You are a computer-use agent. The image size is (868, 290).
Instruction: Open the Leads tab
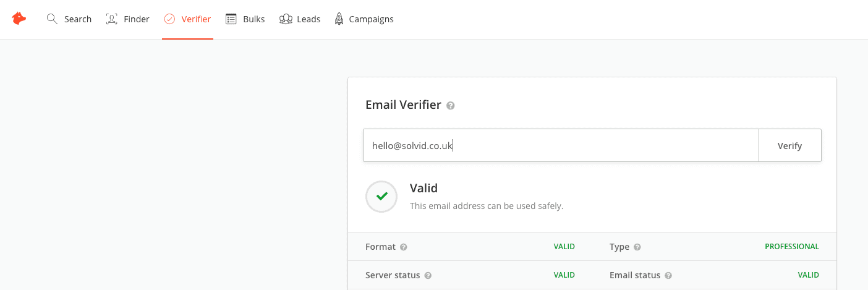pos(308,19)
